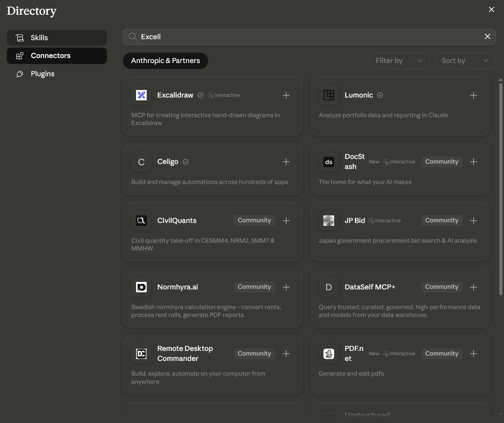Viewport: 504px width, 423px height.
Task: Click the Interactive label on DocStash
Action: (399, 162)
